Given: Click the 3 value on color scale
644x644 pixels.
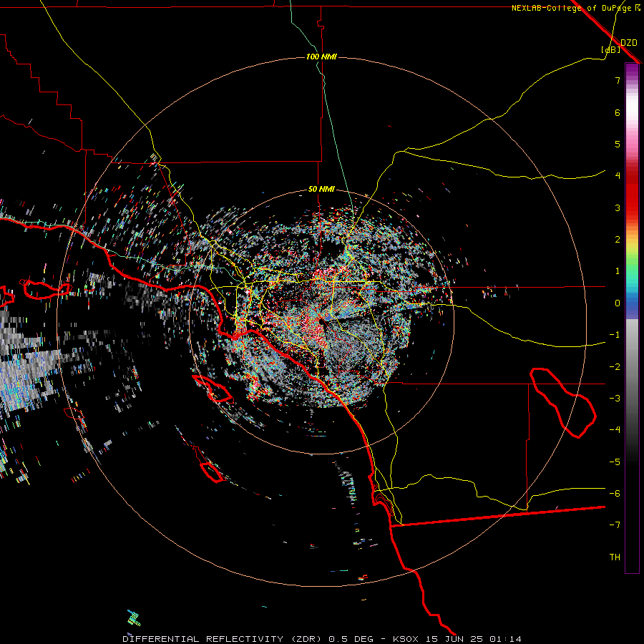Looking at the screenshot, I should pyautogui.click(x=618, y=208).
